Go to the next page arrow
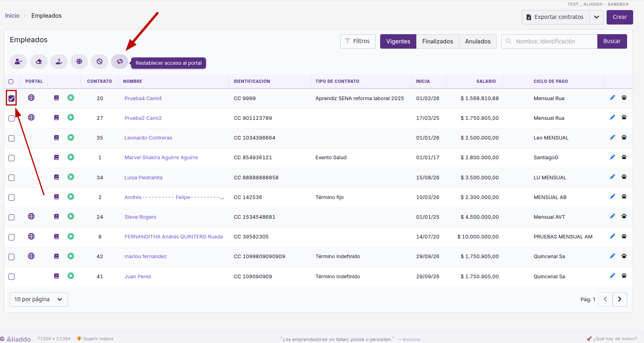The height and width of the screenshot is (343, 644). click(x=620, y=299)
